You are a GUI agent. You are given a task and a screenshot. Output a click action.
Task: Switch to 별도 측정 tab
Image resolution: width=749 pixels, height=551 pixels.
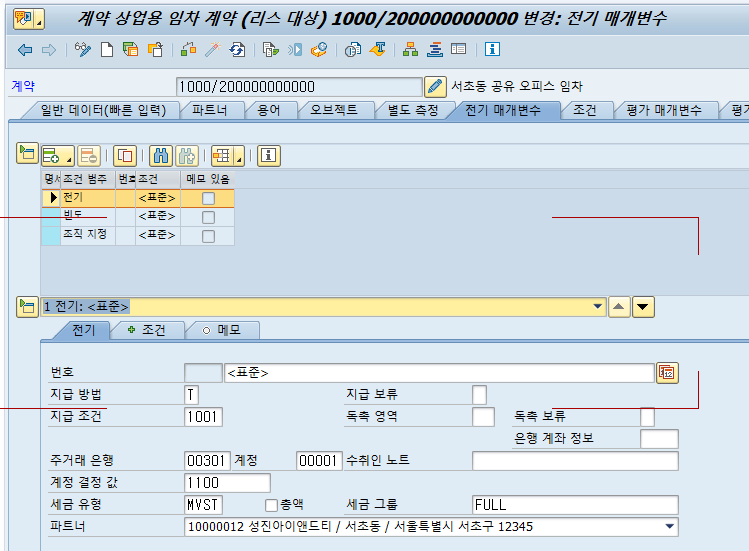[413, 110]
